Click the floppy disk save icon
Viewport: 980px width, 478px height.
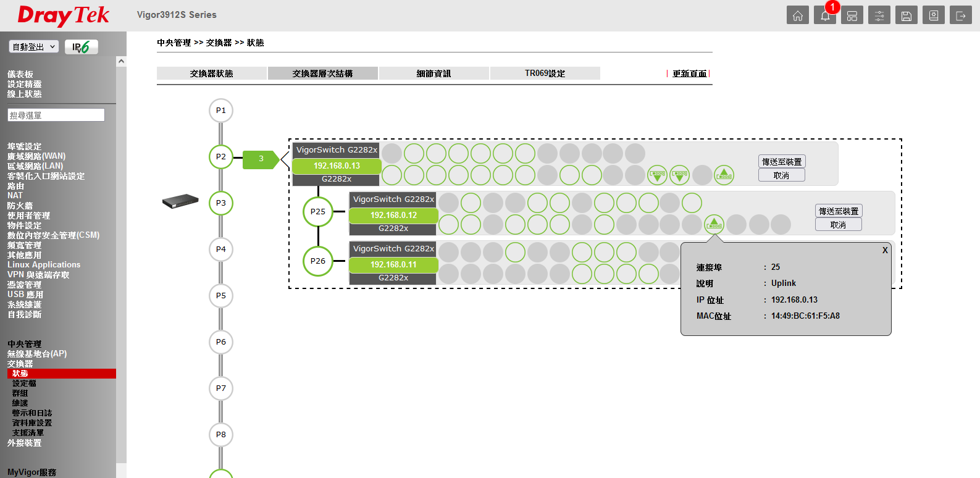pos(906,15)
